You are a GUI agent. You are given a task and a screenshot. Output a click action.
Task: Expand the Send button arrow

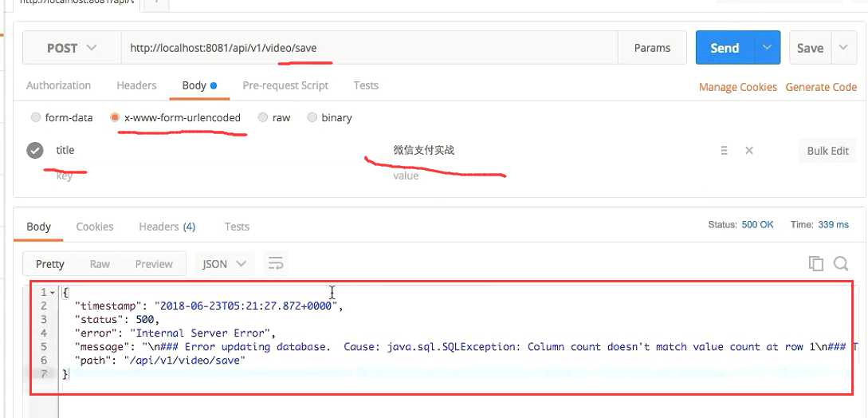tap(768, 48)
